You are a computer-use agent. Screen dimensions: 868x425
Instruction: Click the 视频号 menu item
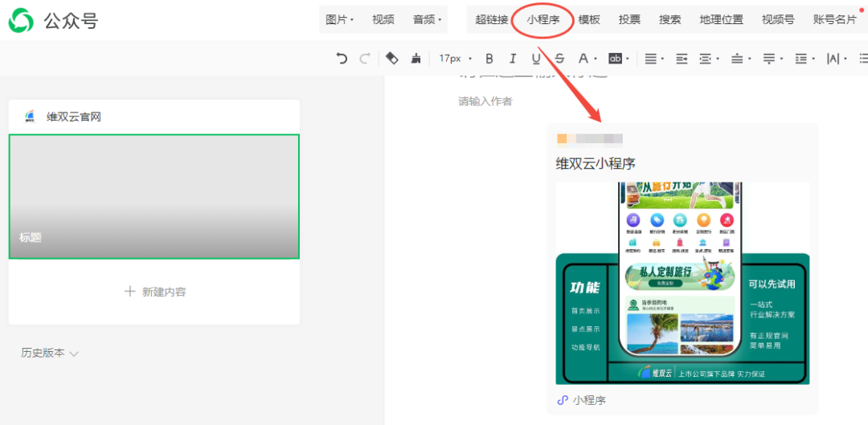(x=778, y=20)
